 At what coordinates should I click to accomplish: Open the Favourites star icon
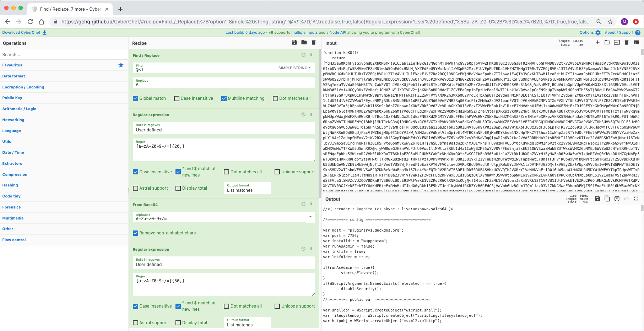121,65
